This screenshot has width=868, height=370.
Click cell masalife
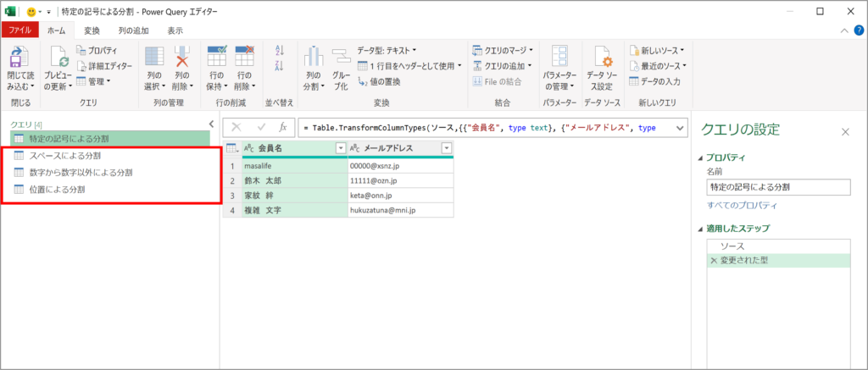pos(295,165)
